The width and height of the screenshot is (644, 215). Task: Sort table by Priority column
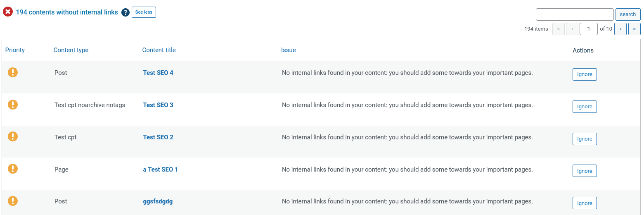(15, 50)
